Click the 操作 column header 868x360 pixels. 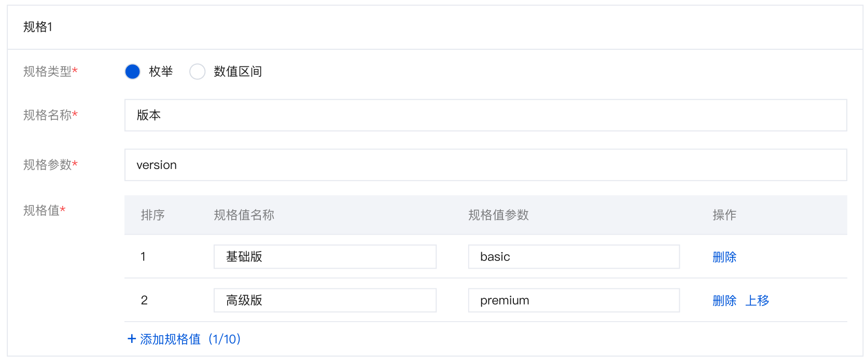(724, 215)
